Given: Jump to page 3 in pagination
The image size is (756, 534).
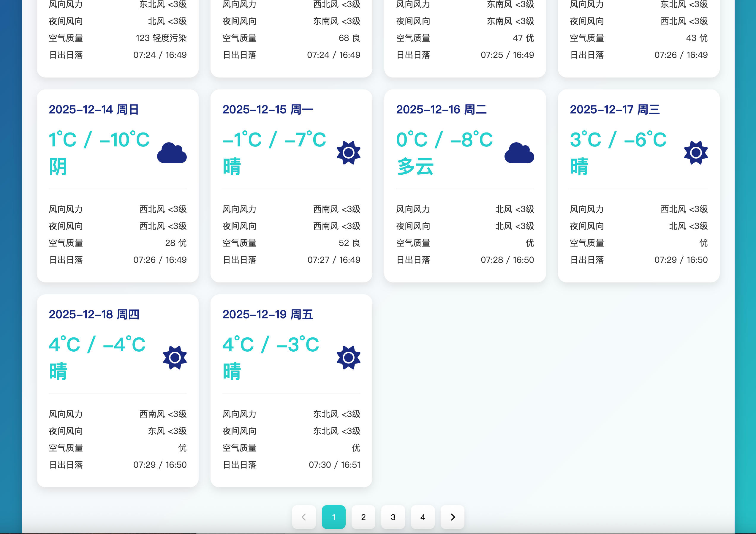Looking at the screenshot, I should click(393, 517).
